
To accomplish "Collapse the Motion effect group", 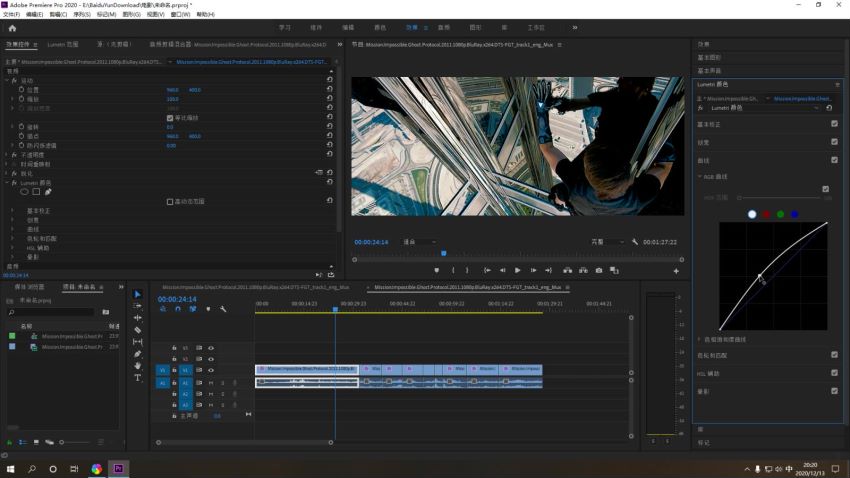I will click(x=7, y=80).
